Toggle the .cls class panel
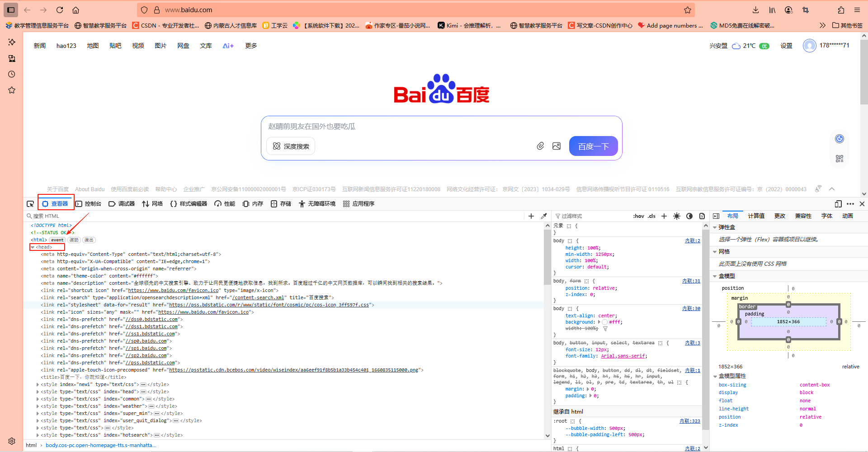The width and height of the screenshot is (868, 452). click(651, 216)
